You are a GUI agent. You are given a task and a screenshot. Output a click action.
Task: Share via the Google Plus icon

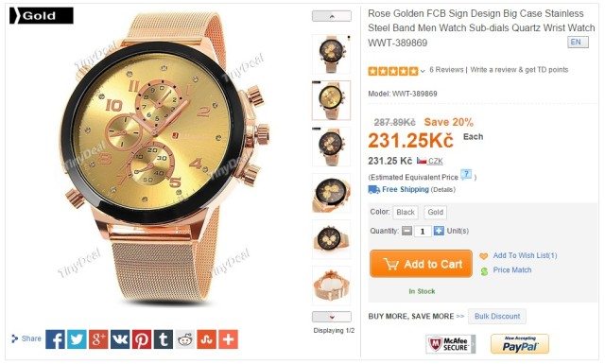point(98,339)
